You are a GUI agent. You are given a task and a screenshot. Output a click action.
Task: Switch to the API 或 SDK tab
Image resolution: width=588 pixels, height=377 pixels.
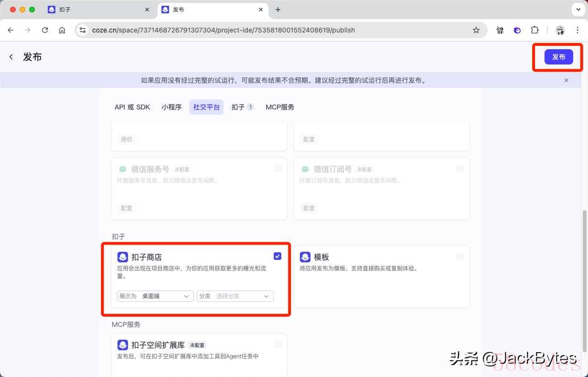(x=132, y=107)
